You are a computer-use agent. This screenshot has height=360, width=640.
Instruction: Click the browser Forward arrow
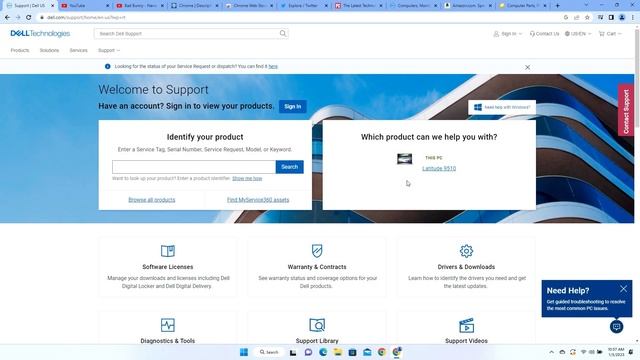coord(18,18)
